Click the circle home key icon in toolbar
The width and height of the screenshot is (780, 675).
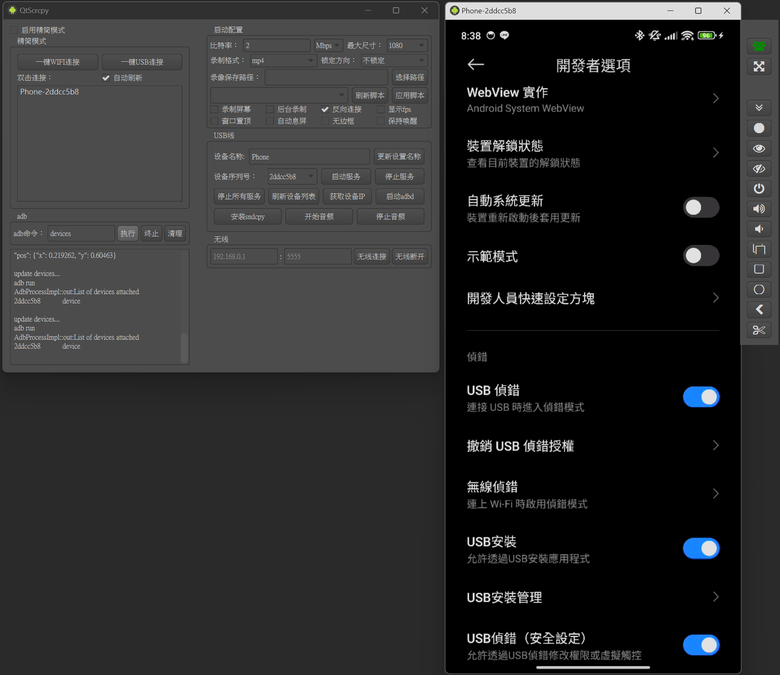click(759, 289)
